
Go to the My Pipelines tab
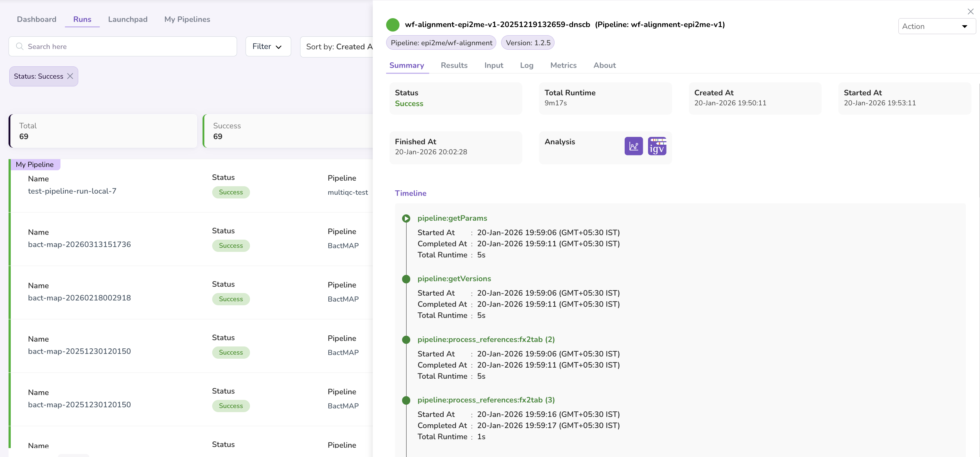[187, 19]
